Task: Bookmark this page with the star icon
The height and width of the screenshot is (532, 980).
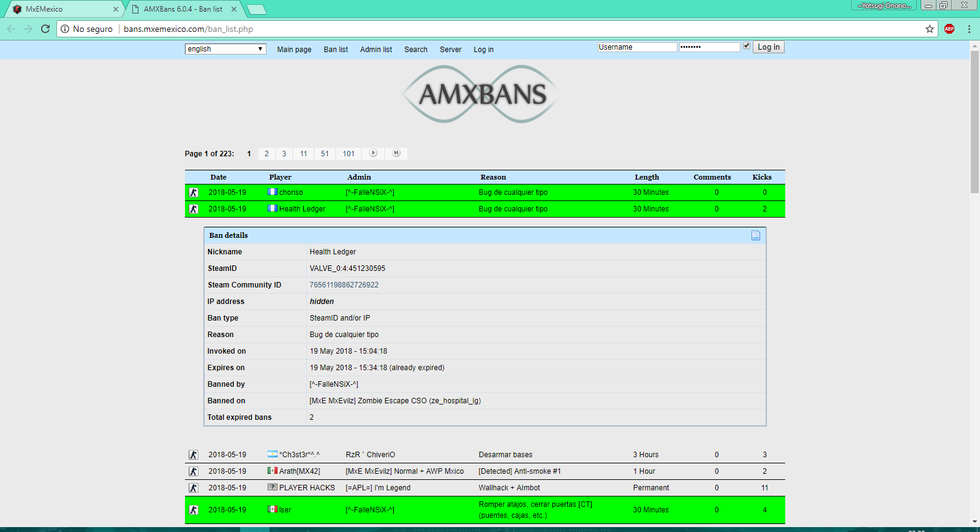Action: [x=930, y=29]
